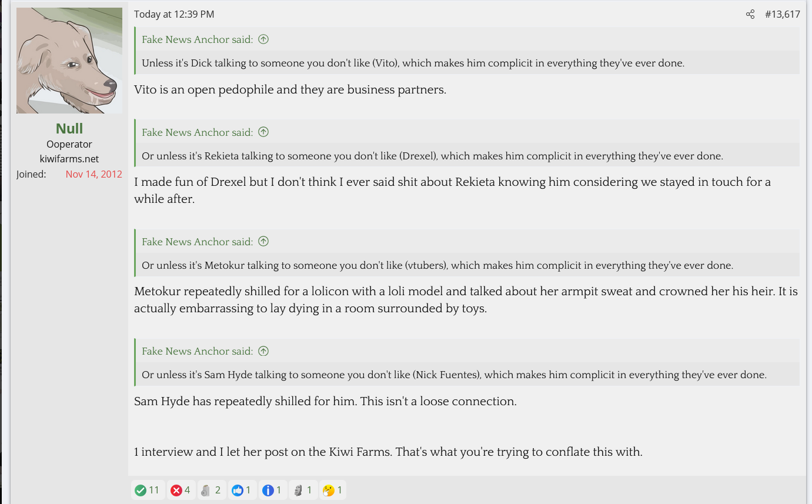Jump to quoted post about Drexel

[x=263, y=132]
